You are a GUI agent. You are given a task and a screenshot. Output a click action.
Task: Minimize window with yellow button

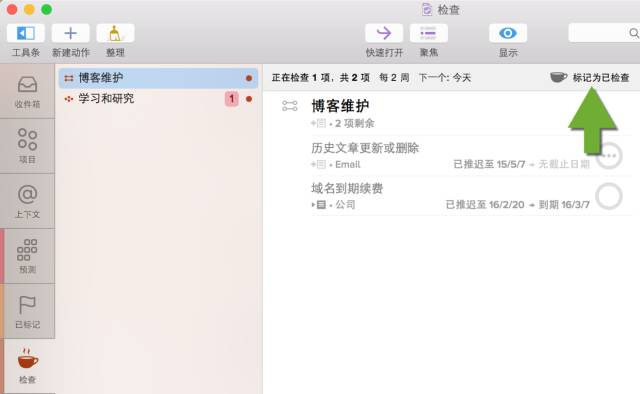tap(29, 9)
